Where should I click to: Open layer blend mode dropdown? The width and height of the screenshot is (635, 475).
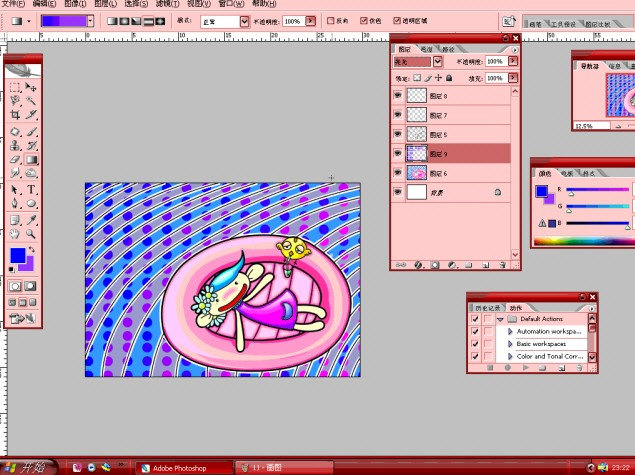[x=437, y=62]
